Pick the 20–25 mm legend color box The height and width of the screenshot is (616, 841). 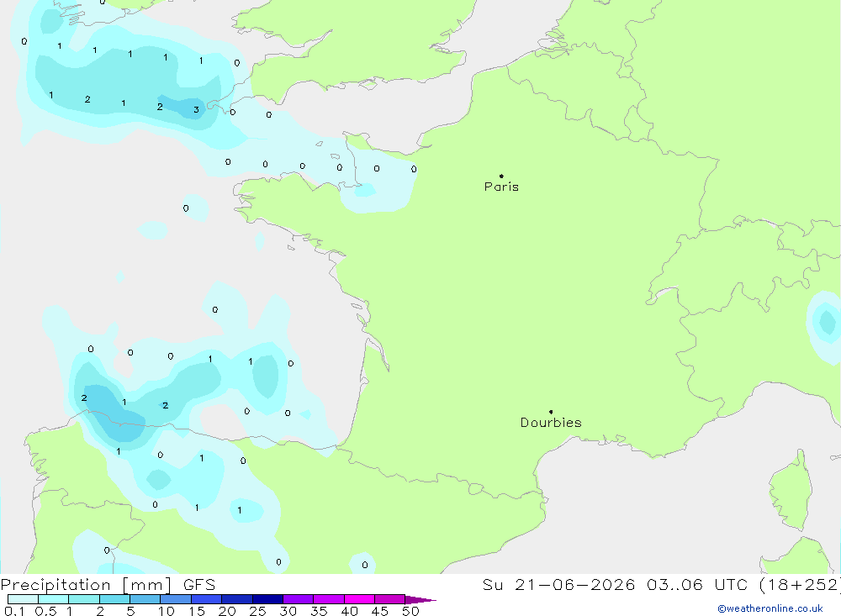[x=237, y=599]
